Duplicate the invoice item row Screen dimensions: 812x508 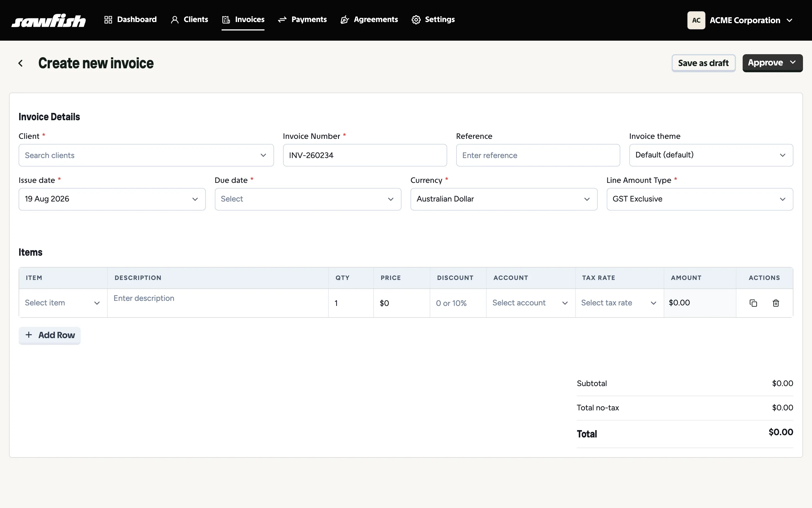pyautogui.click(x=753, y=303)
